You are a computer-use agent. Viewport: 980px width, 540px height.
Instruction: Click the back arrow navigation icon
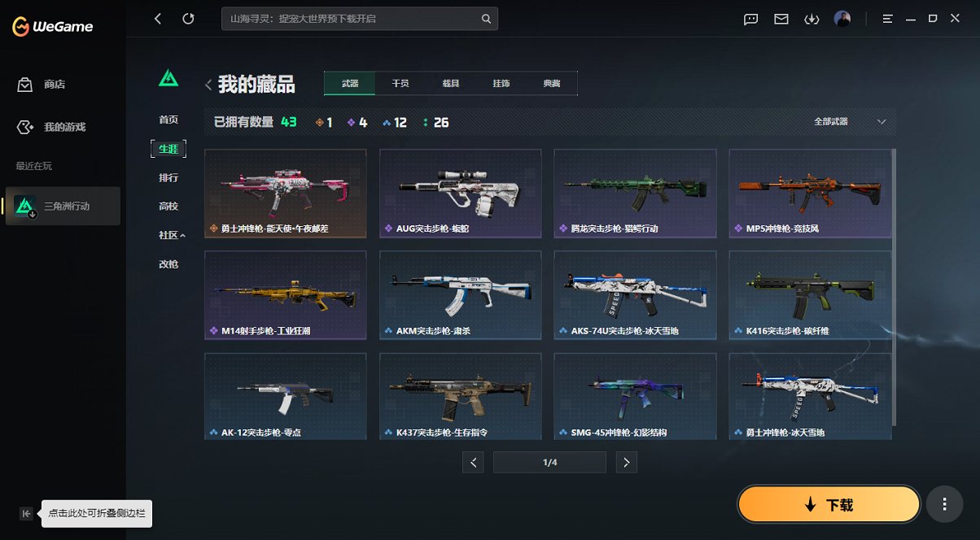pyautogui.click(x=158, y=19)
